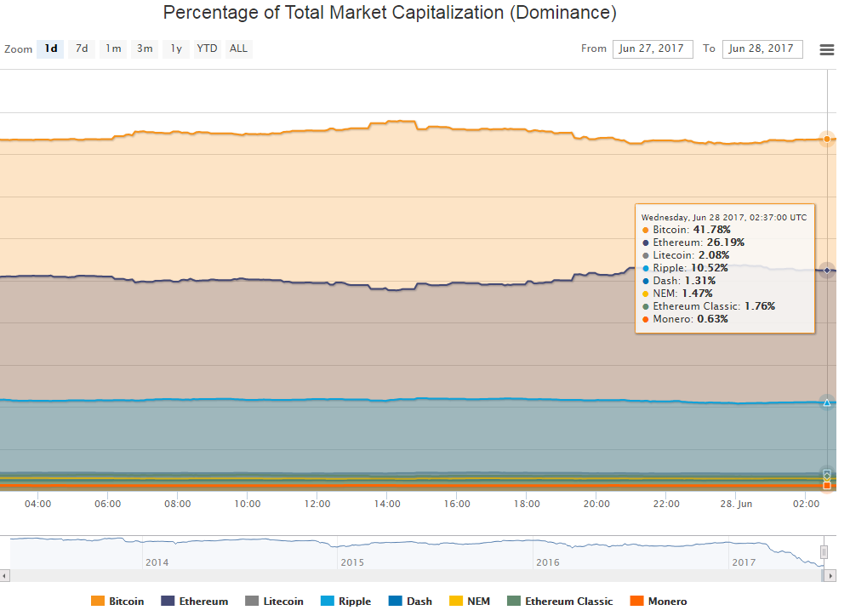The image size is (850, 616).
Task: Click Ripple's triangle marker on the chart's right edge
Action: [825, 403]
